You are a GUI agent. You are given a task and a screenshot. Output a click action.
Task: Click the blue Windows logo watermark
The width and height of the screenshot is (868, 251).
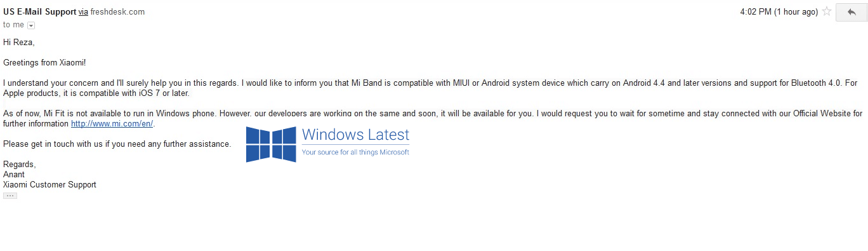click(271, 144)
